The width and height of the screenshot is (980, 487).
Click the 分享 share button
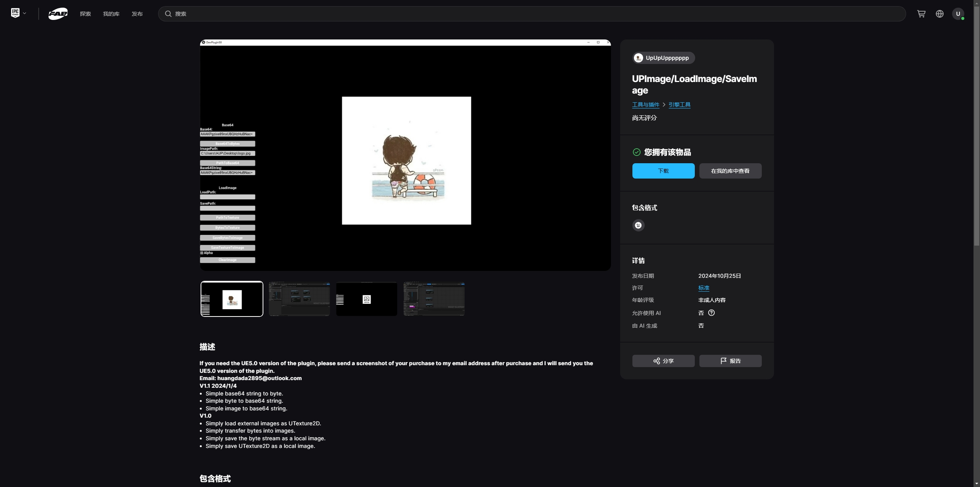coord(663,361)
